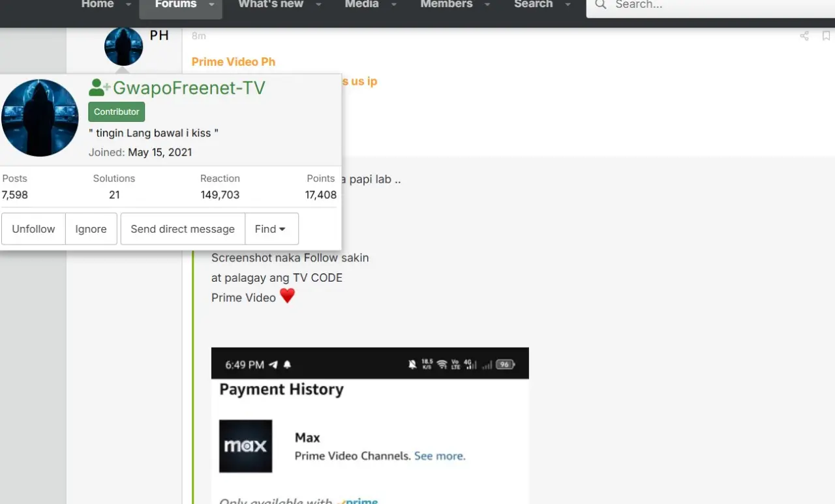Select text 'Screenshot naka Follow sakin'
Screen dimensions: 835x504
click(290, 258)
